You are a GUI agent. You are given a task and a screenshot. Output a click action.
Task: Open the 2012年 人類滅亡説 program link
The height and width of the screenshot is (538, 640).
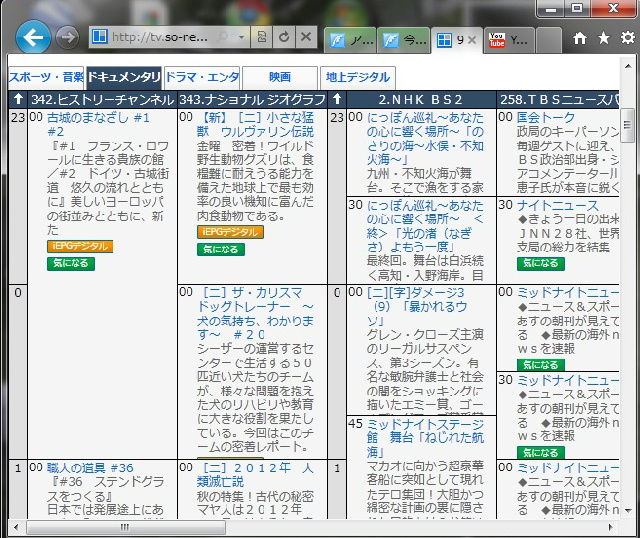255,475
